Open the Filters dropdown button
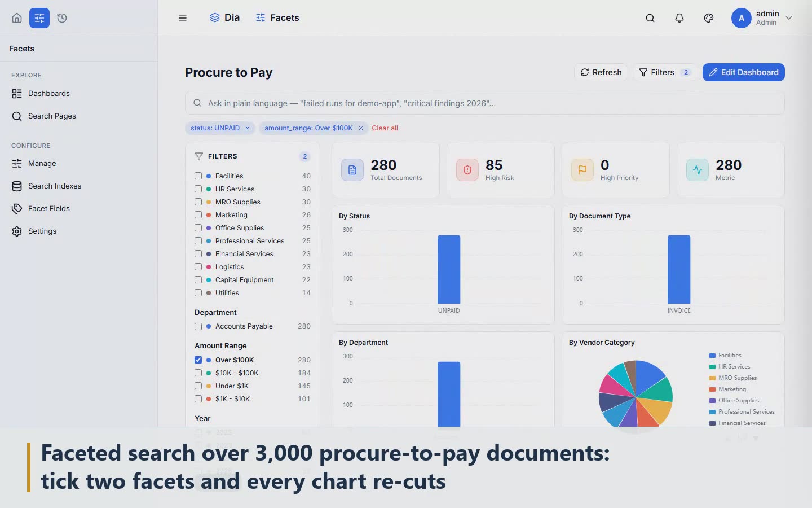The width and height of the screenshot is (812, 508). (665, 72)
